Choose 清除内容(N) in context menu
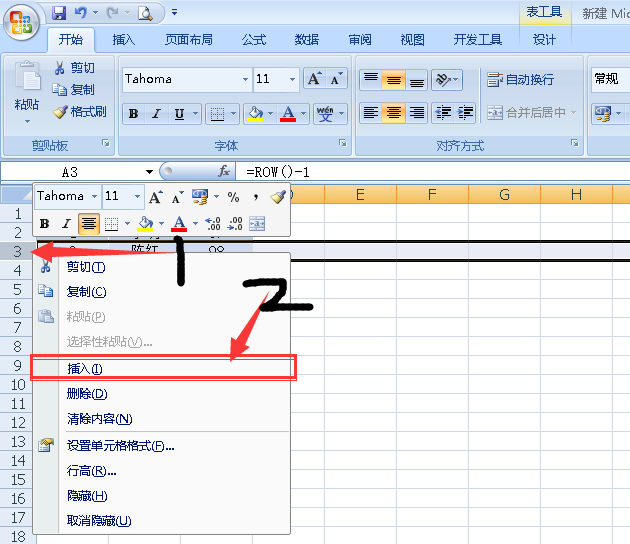The height and width of the screenshot is (544, 630). 162,419
